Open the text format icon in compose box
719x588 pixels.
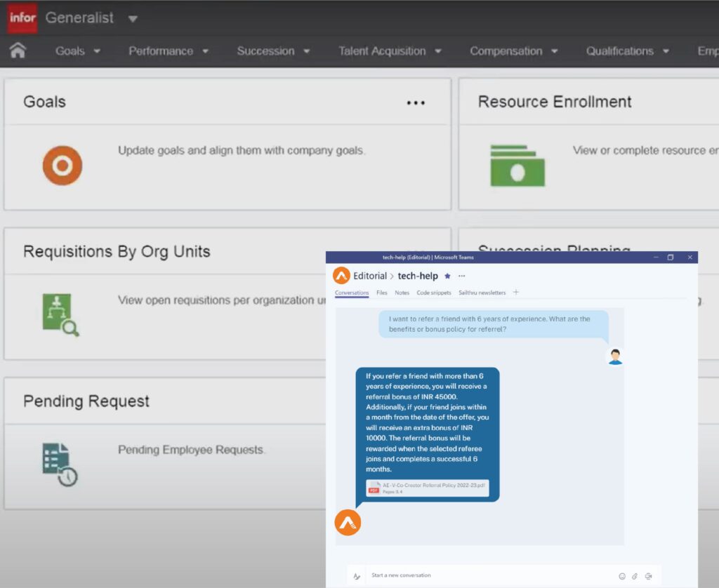(357, 576)
